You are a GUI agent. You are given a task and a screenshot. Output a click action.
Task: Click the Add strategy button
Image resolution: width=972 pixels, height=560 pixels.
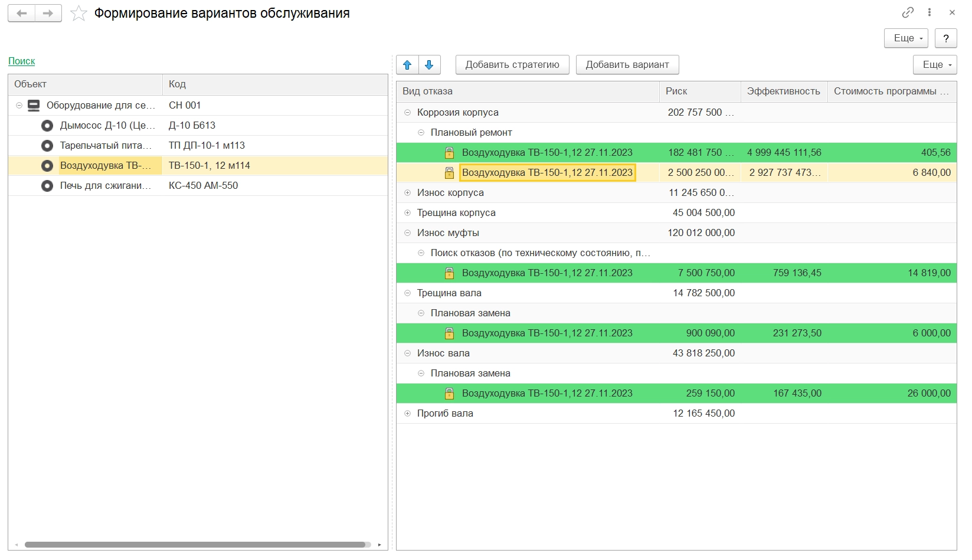pos(512,65)
